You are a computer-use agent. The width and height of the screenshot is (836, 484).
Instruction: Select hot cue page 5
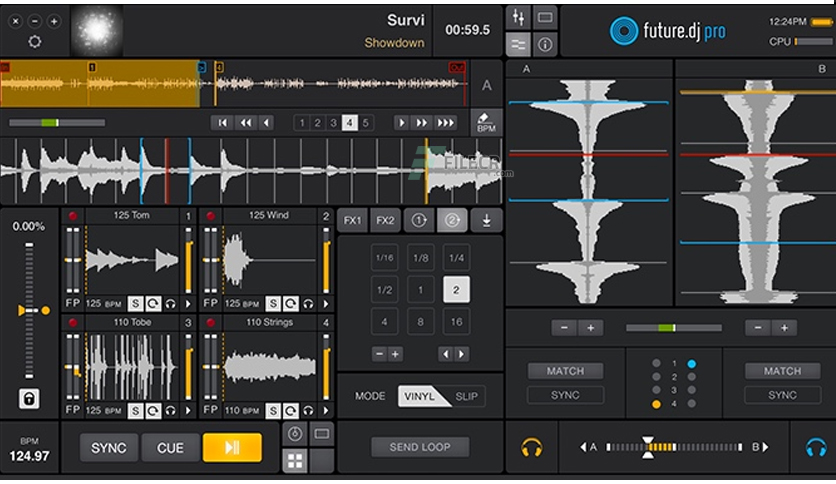[x=366, y=123]
